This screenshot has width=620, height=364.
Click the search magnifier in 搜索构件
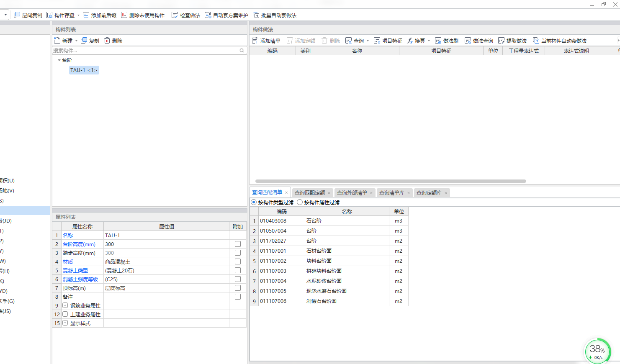pyautogui.click(x=242, y=51)
